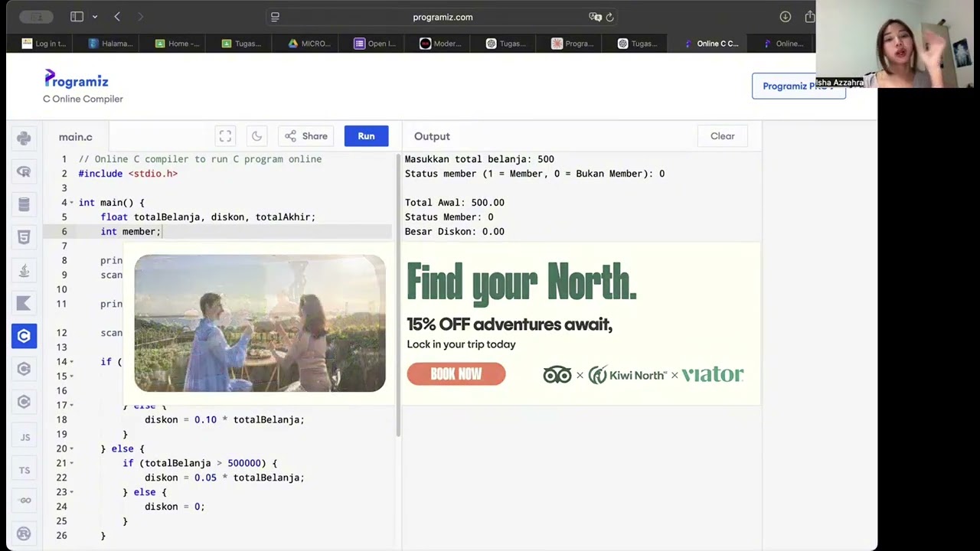This screenshot has width=980, height=551.
Task: Open the Python compiler from the sidebar
Action: click(x=24, y=139)
